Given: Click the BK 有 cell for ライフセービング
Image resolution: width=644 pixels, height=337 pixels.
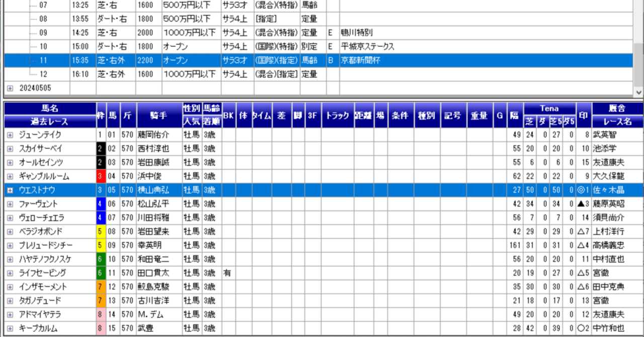Looking at the screenshot, I should click(229, 273).
